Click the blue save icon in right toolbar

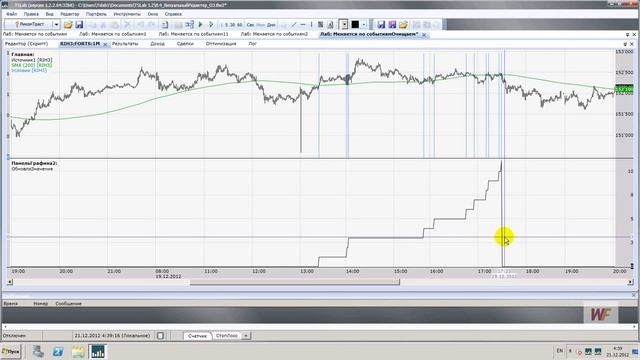(381, 25)
